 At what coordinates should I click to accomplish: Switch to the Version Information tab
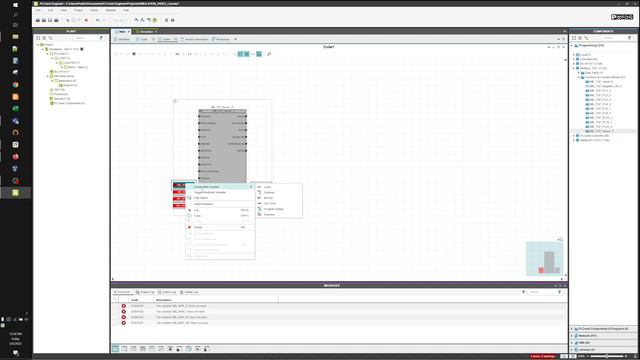point(195,39)
